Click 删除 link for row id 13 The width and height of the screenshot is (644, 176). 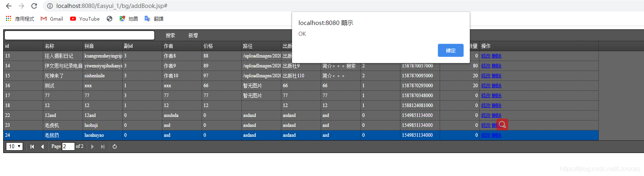[496, 56]
